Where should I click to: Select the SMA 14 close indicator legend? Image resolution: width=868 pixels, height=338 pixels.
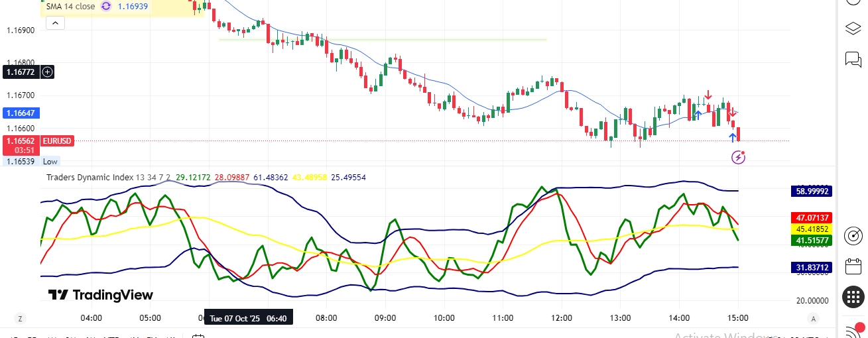click(70, 7)
